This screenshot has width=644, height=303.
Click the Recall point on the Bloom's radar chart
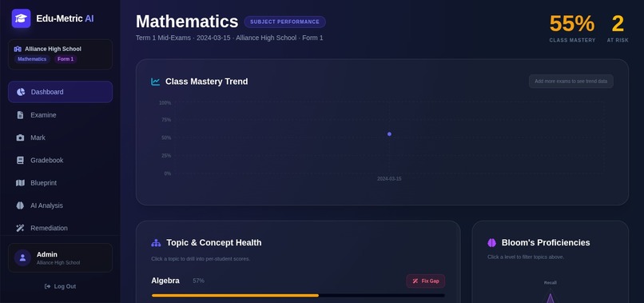point(550,294)
